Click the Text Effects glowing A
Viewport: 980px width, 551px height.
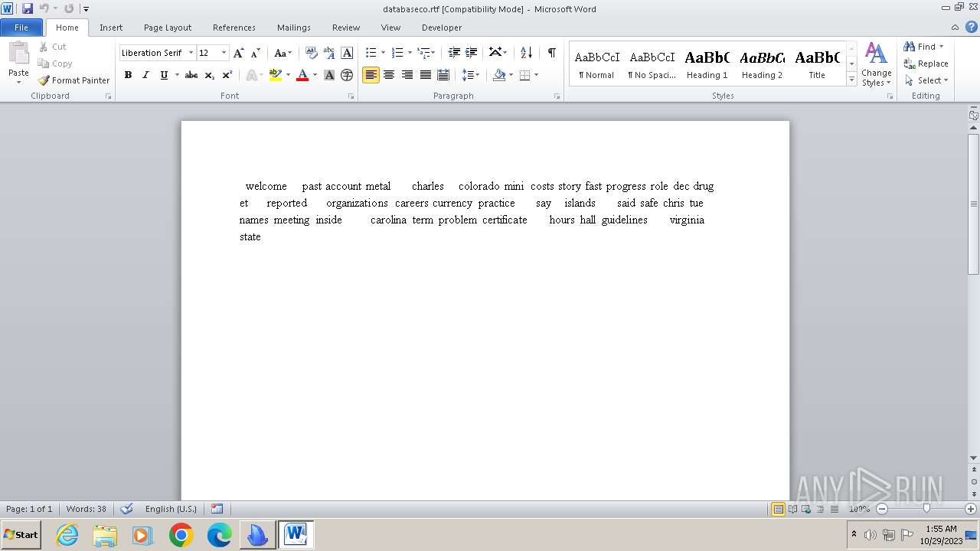[x=251, y=75]
